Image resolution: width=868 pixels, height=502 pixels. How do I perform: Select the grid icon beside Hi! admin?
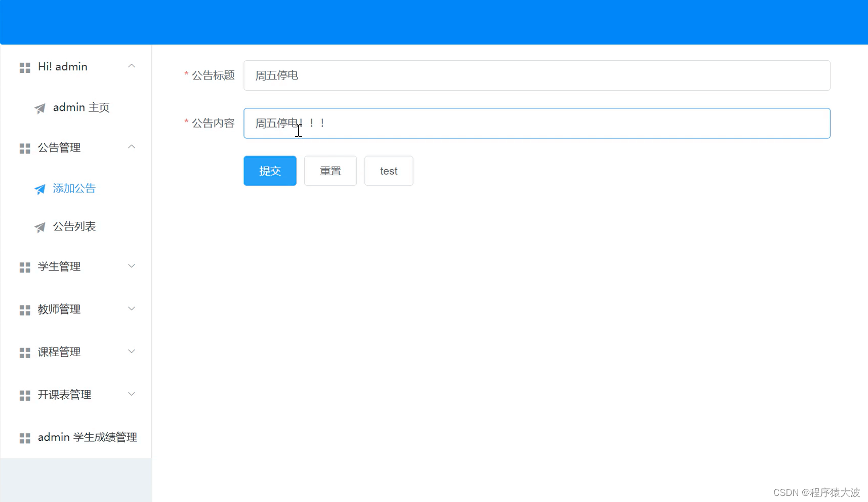coord(24,67)
